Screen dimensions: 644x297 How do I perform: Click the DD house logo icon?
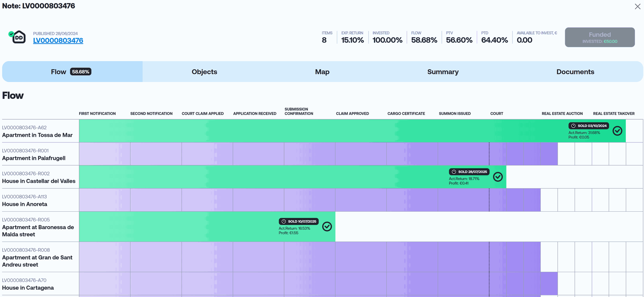click(x=18, y=37)
